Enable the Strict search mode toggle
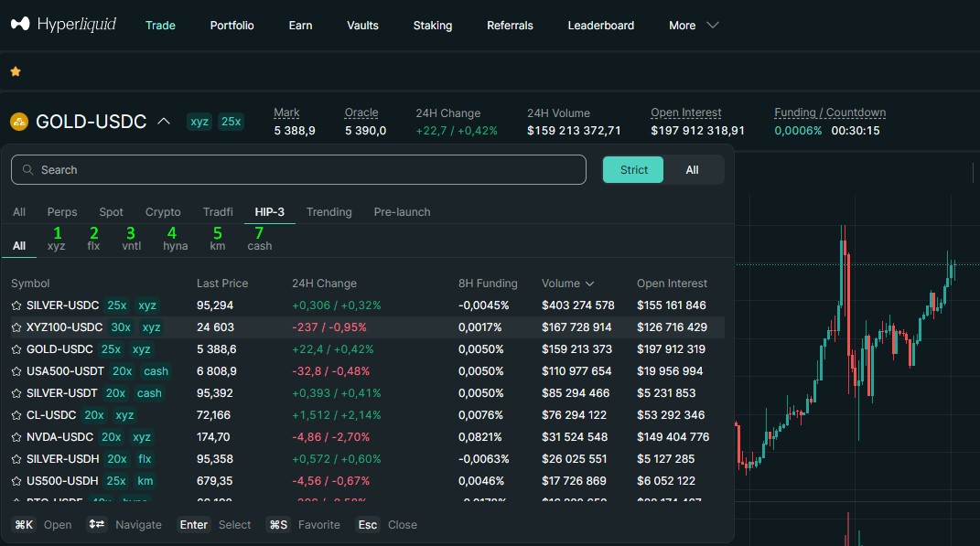This screenshot has height=546, width=980. click(633, 170)
